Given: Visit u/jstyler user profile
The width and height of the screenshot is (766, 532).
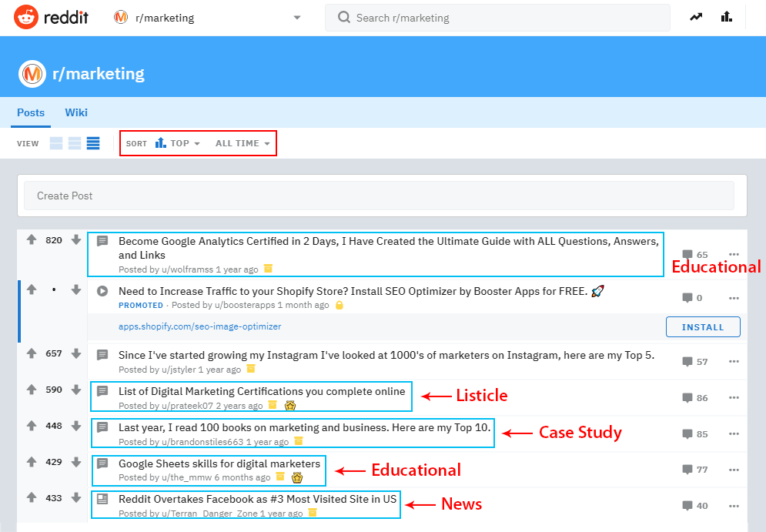Looking at the screenshot, I should click(x=179, y=370).
